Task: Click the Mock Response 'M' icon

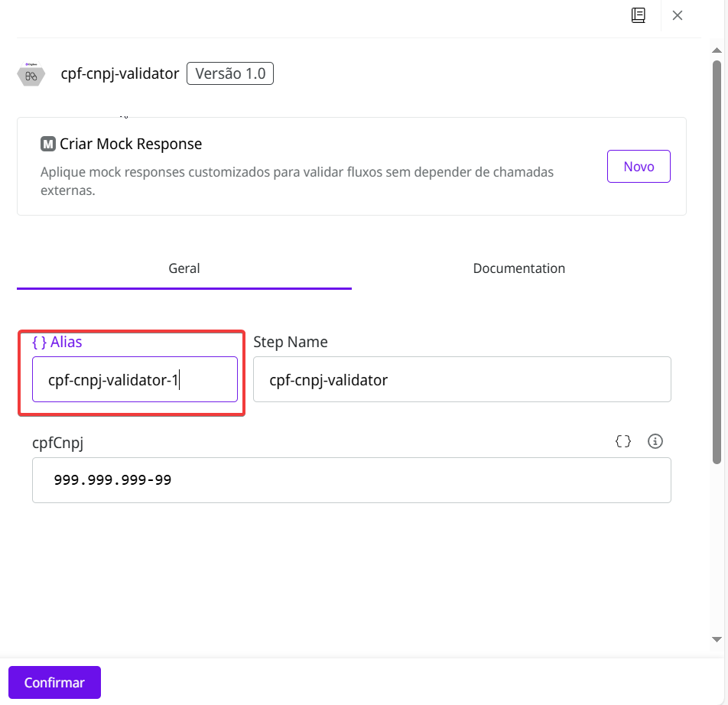Action: [48, 144]
